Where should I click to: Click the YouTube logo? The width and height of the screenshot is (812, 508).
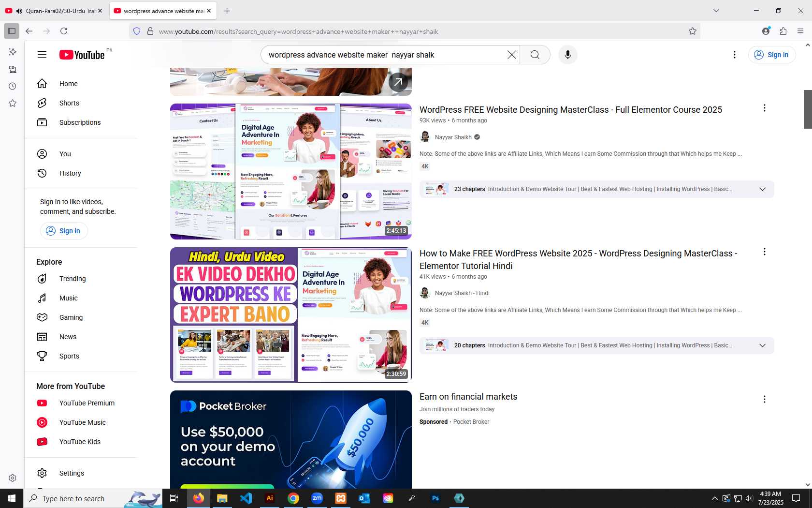tap(82, 55)
